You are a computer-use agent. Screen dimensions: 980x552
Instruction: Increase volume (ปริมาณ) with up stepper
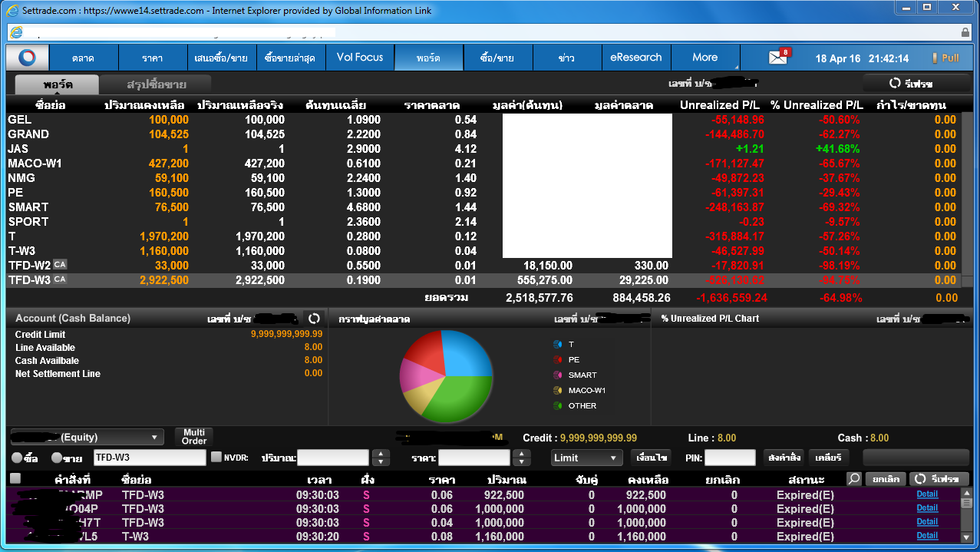(380, 454)
